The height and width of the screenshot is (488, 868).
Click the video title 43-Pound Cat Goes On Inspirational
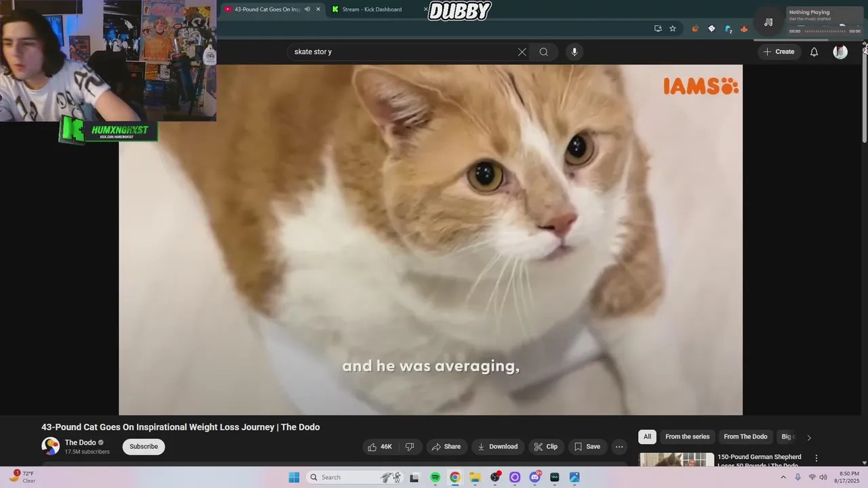(180, 427)
